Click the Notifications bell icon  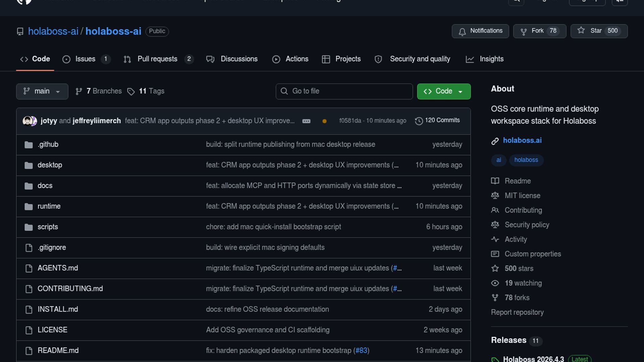pos(462,31)
